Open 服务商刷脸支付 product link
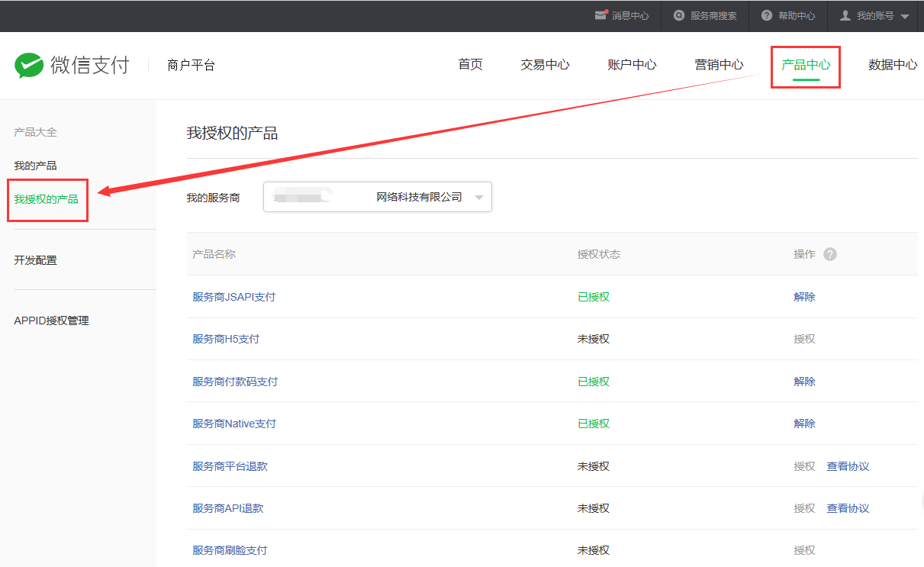Viewport: 924px width, 567px height. click(x=230, y=550)
